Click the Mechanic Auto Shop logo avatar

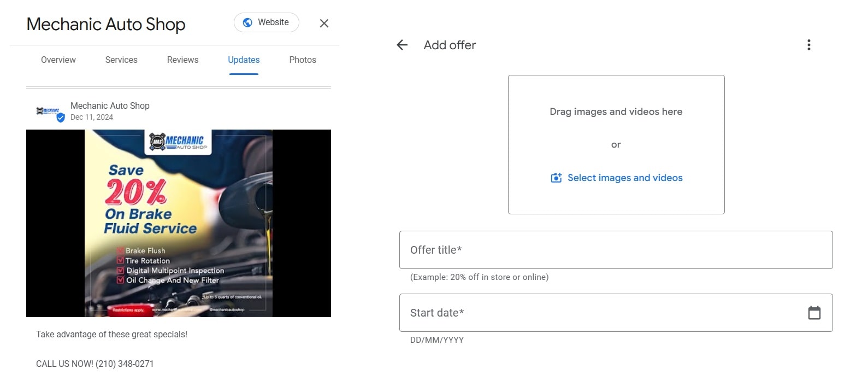click(48, 111)
